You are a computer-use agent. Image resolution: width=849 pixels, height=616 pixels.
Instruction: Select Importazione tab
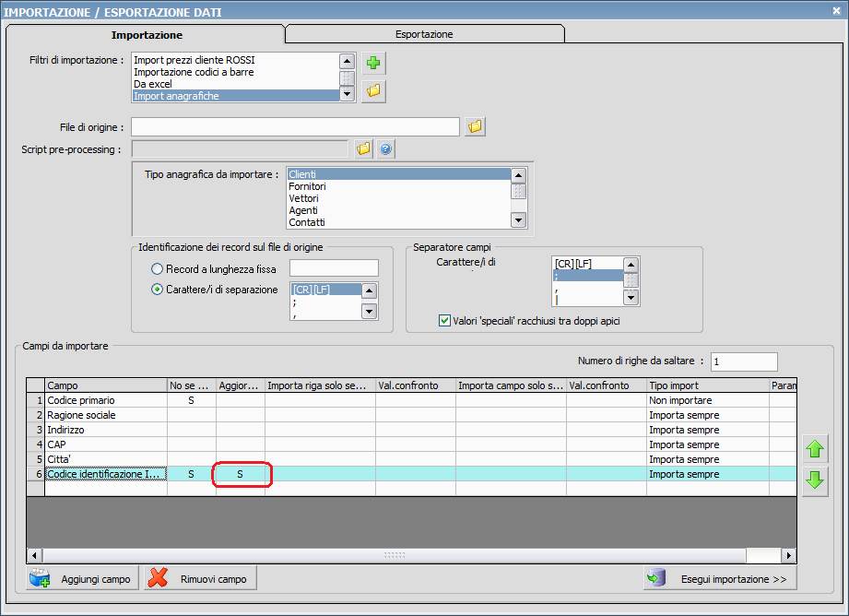[x=147, y=35]
